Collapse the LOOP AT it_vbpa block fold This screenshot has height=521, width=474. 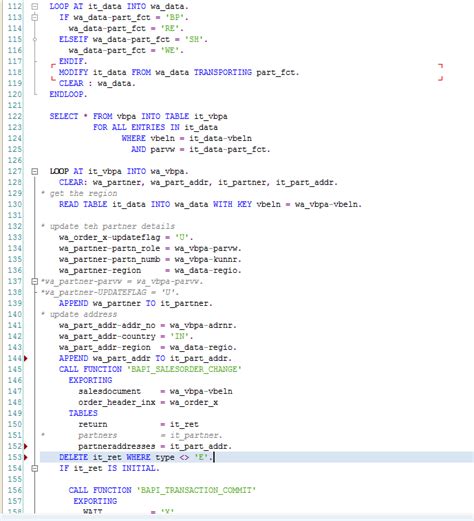coord(35,171)
